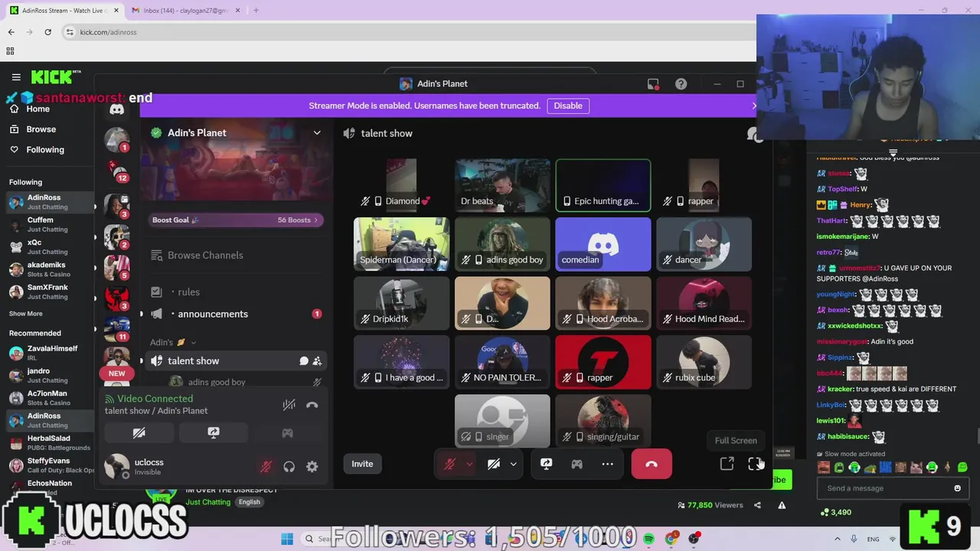Open chat for talent show voice channel
Image resolution: width=980 pixels, height=551 pixels.
coord(304,361)
